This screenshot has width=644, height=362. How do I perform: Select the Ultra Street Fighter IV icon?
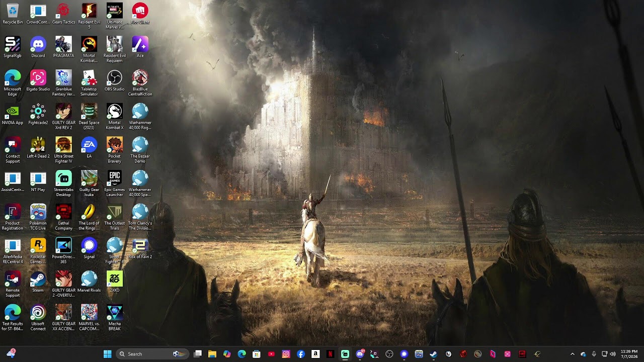[63, 150]
